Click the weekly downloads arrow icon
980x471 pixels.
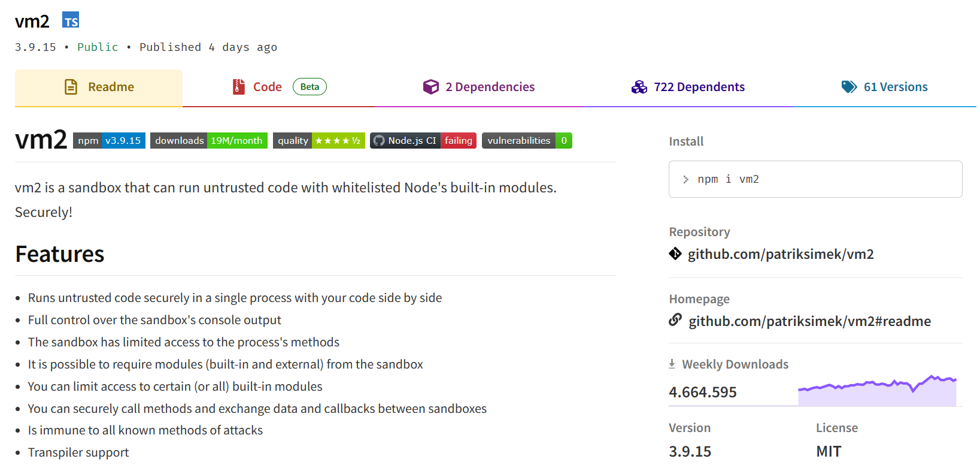click(672, 364)
